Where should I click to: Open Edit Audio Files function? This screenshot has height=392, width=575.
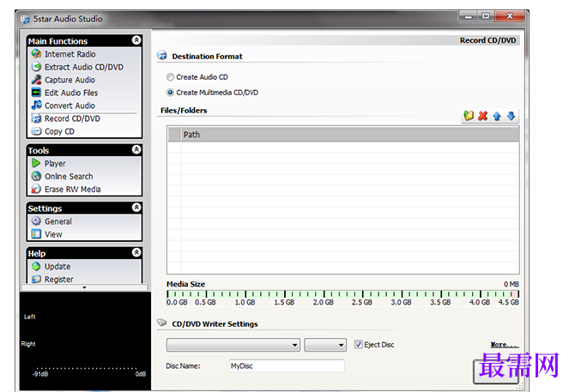(x=71, y=93)
